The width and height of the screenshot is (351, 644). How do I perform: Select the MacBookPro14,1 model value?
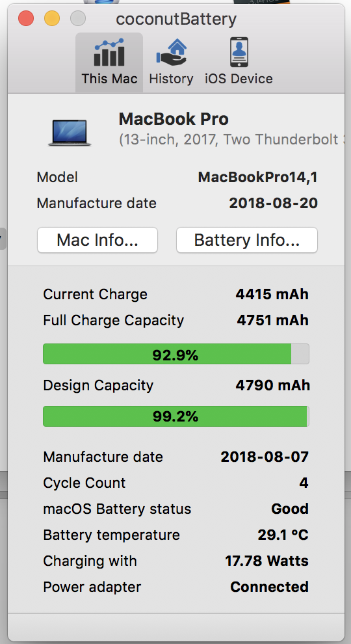point(258,178)
